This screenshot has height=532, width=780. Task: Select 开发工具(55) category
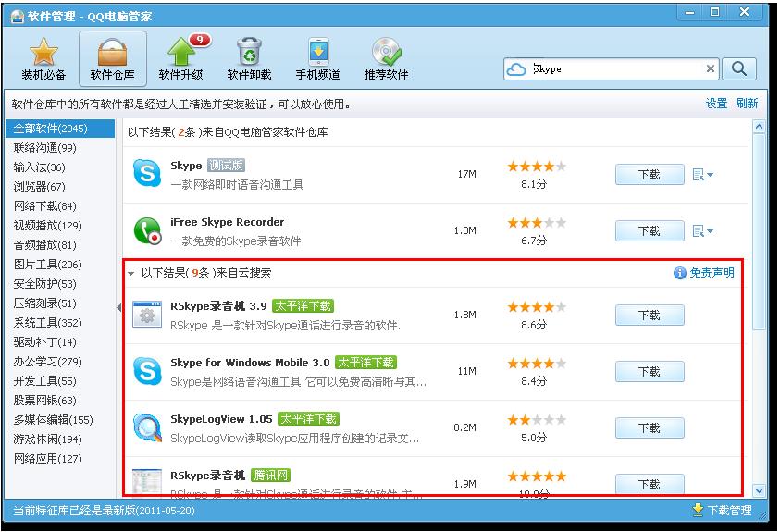(44, 381)
